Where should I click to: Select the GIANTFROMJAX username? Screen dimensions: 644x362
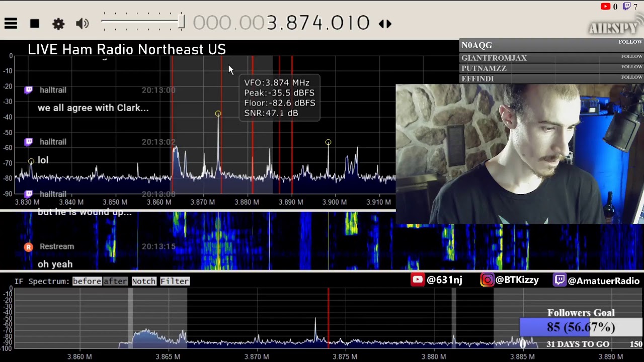494,58
